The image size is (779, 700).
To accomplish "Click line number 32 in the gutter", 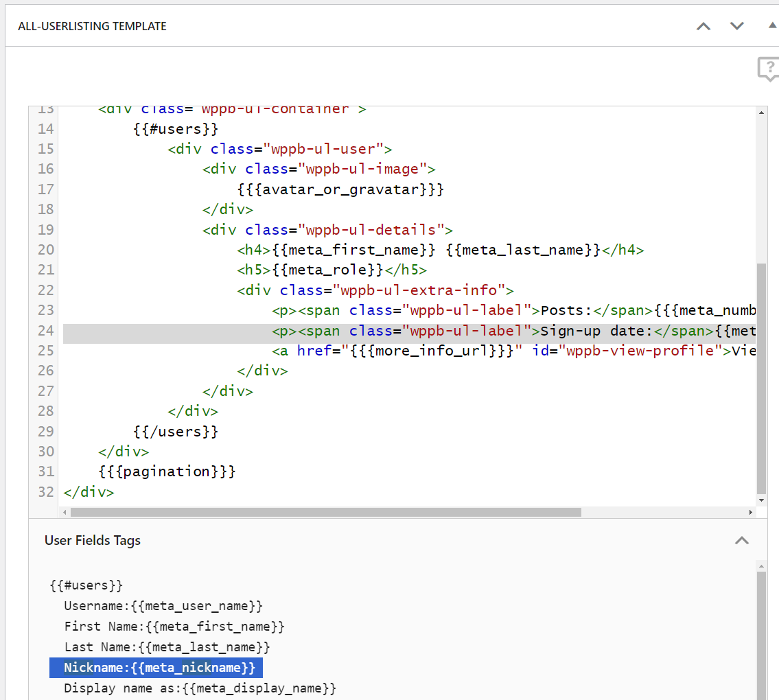I will [46, 492].
